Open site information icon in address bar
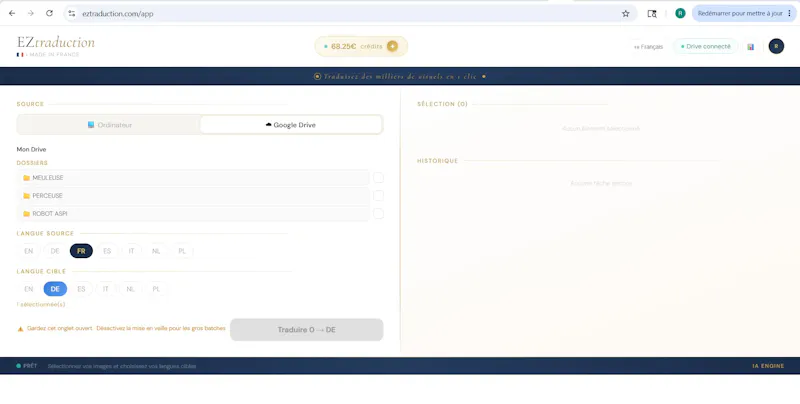This screenshot has width=800, height=404. (x=71, y=14)
